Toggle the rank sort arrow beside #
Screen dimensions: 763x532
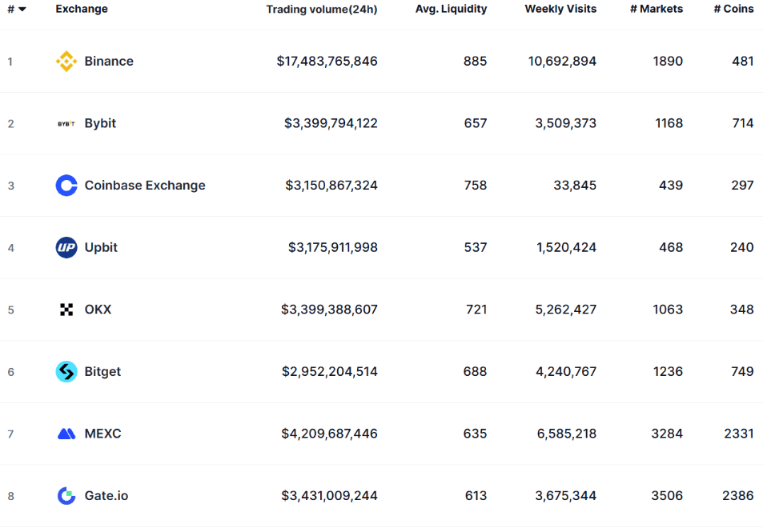pyautogui.click(x=22, y=10)
